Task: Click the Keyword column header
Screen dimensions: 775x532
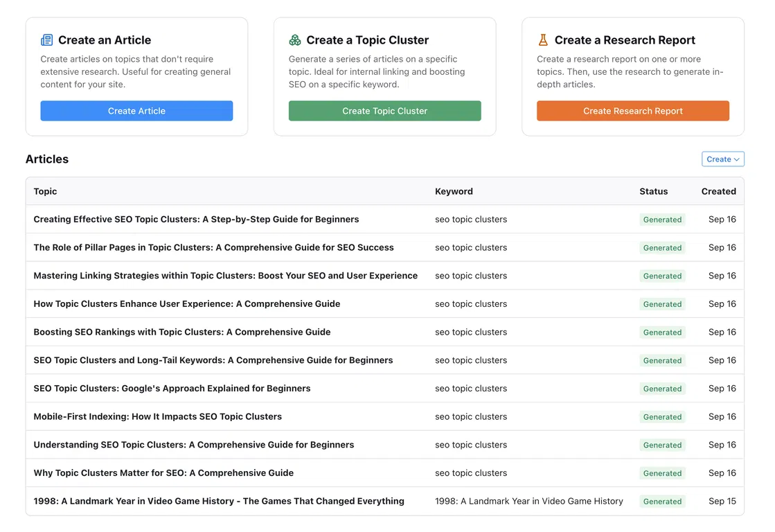Action: point(454,191)
